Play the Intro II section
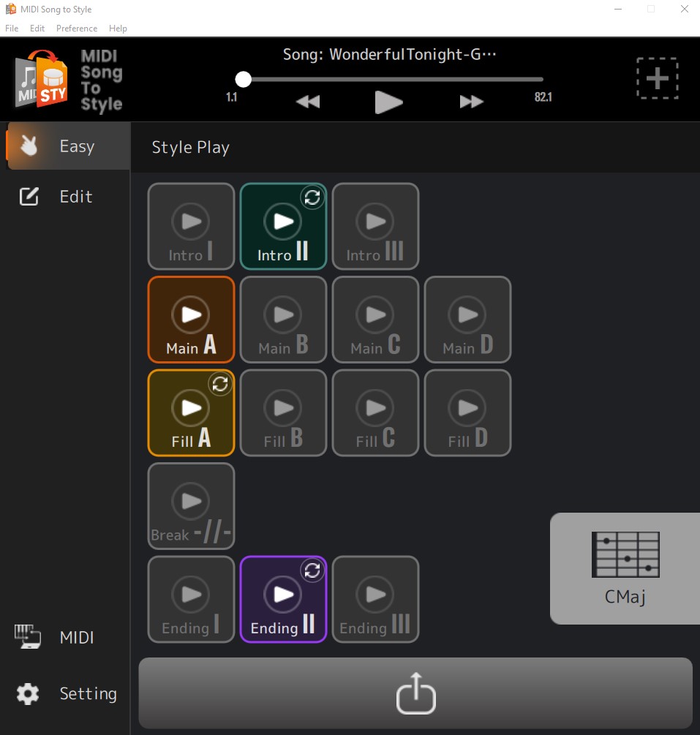Image resolution: width=700 pixels, height=735 pixels. coord(283,221)
